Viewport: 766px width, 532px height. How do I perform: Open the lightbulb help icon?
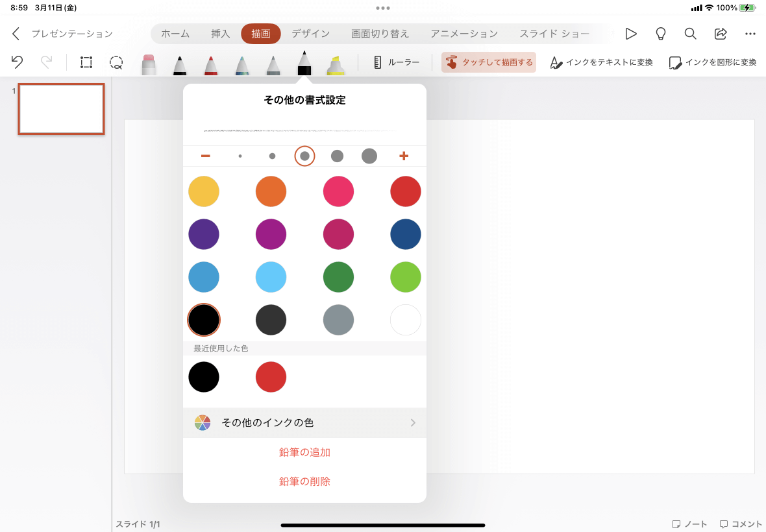click(660, 34)
